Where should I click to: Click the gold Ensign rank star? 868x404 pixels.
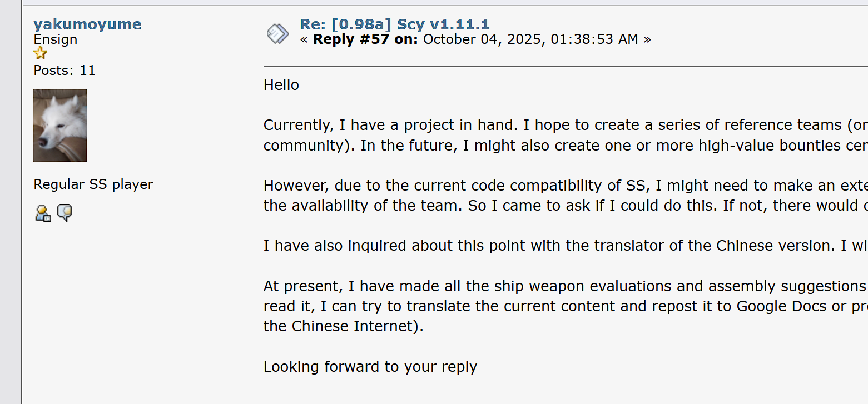point(40,54)
